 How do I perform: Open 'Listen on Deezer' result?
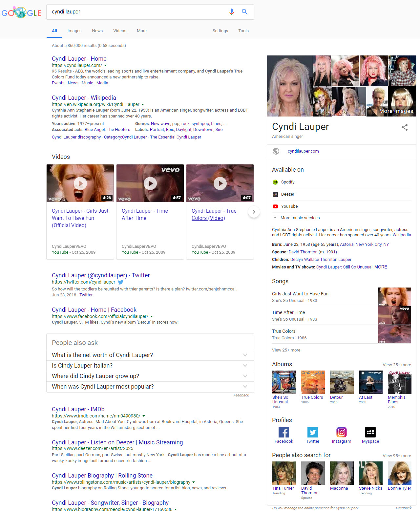point(117,442)
